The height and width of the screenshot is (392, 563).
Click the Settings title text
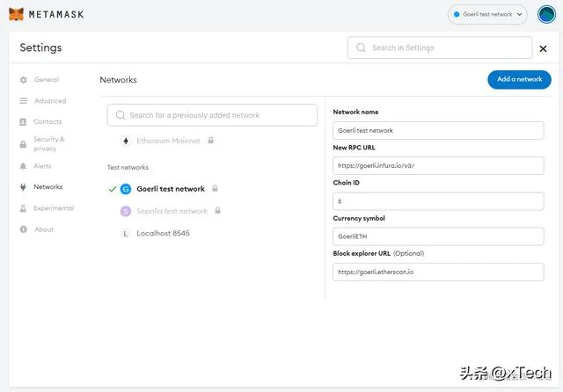click(x=40, y=47)
